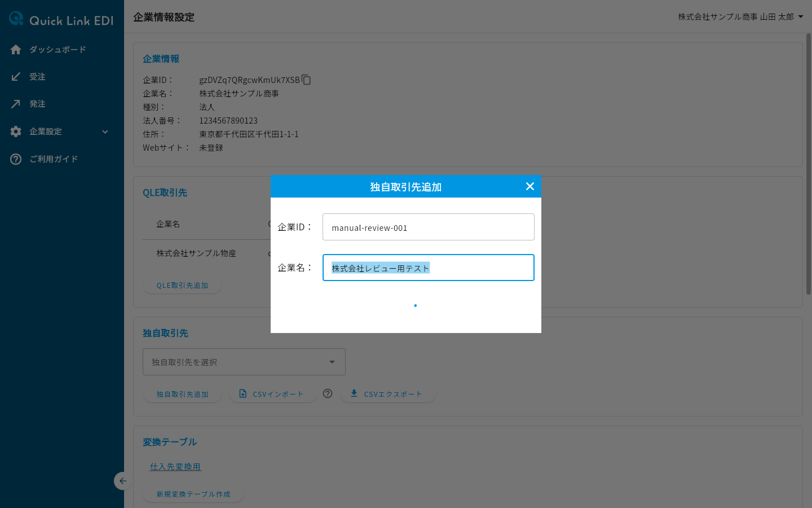Click the outgoing arrow icon for 発注

point(16,104)
